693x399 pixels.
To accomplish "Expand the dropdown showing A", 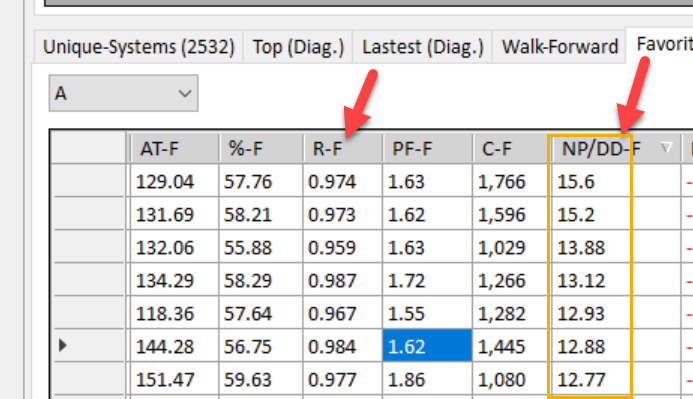I will (x=123, y=93).
